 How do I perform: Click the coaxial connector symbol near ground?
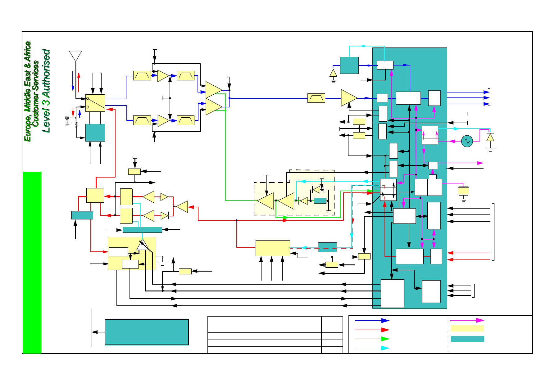[x=67, y=118]
